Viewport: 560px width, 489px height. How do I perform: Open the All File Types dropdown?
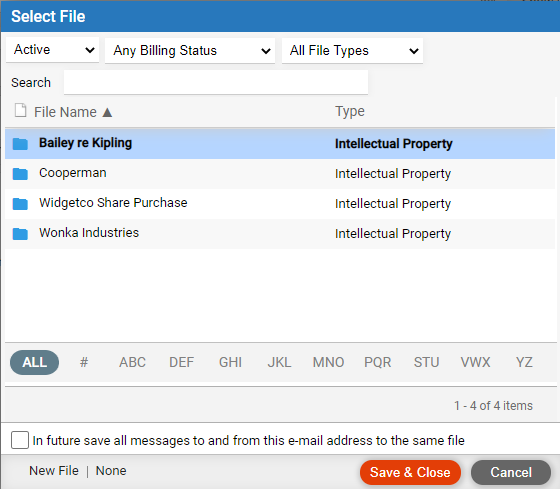click(352, 51)
